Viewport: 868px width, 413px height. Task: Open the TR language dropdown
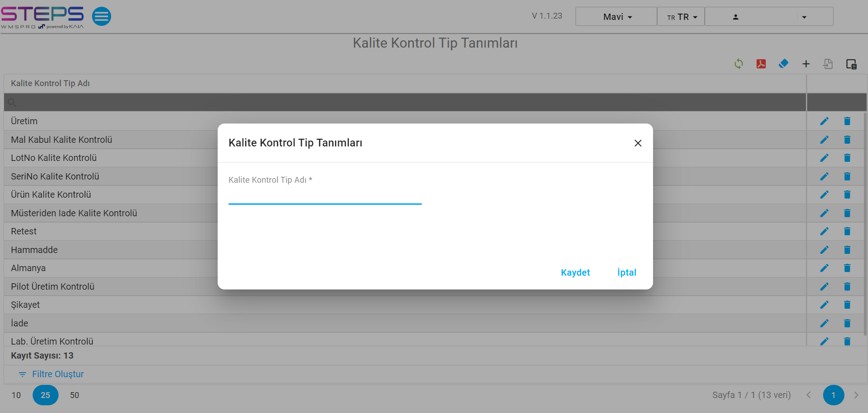[681, 16]
